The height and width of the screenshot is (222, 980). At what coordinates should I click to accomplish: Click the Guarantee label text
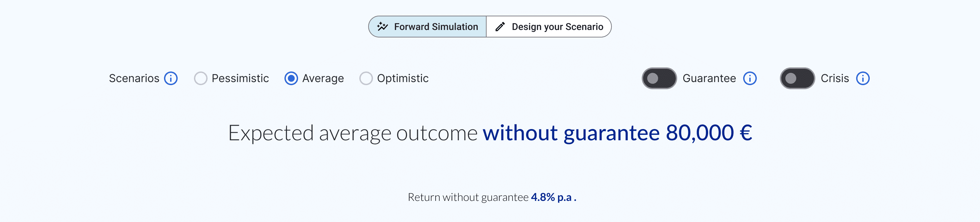click(709, 78)
